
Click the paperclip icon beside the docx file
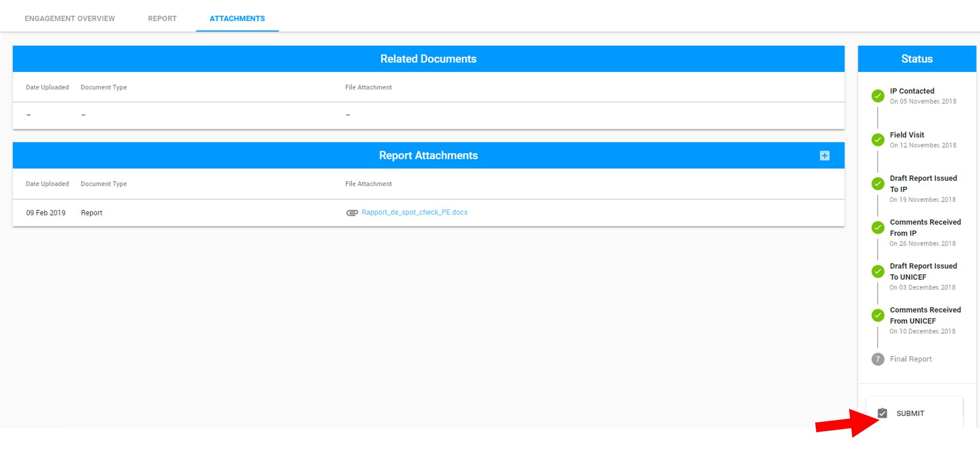(x=352, y=212)
